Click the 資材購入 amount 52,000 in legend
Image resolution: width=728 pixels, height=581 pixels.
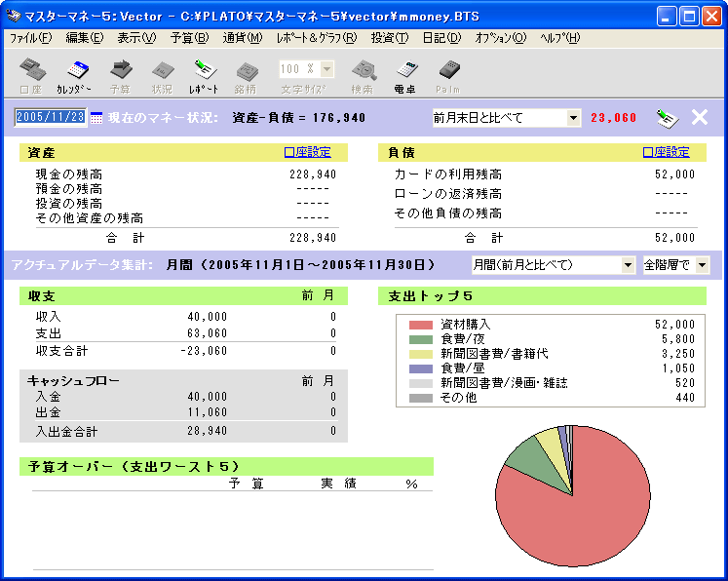click(675, 325)
